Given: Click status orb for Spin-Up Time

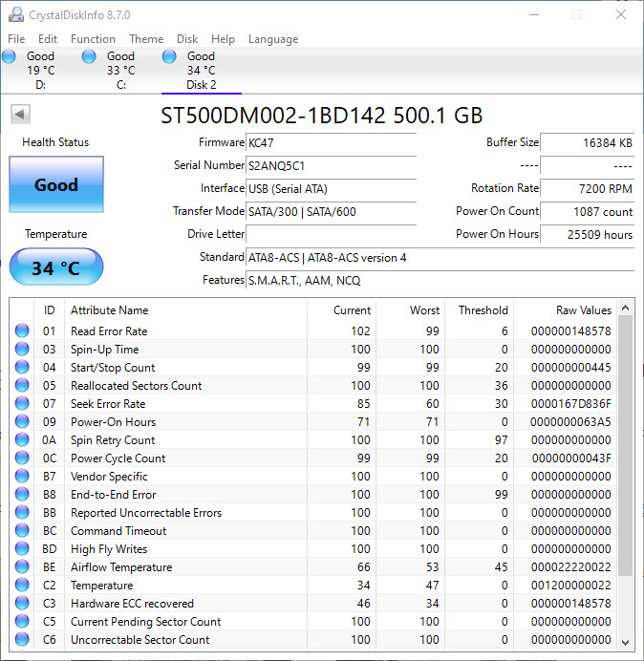Looking at the screenshot, I should [x=22, y=349].
